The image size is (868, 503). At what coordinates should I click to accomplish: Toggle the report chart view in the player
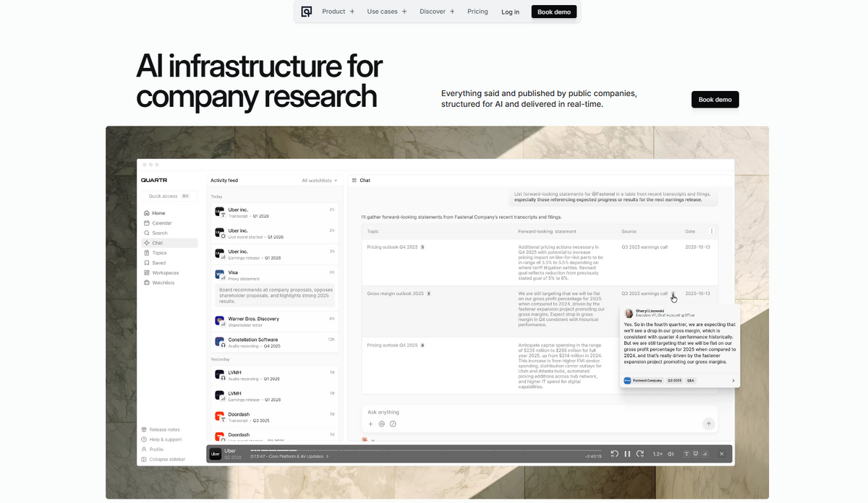tap(704, 454)
